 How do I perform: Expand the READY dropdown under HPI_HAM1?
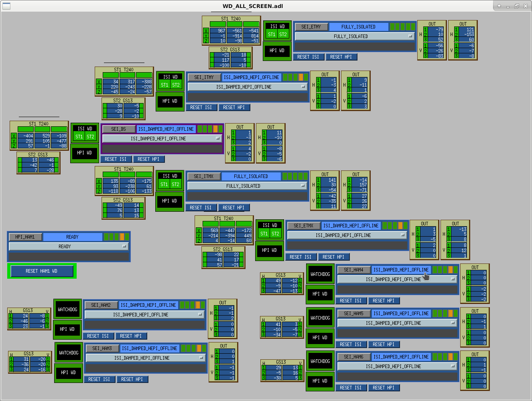tap(68, 247)
